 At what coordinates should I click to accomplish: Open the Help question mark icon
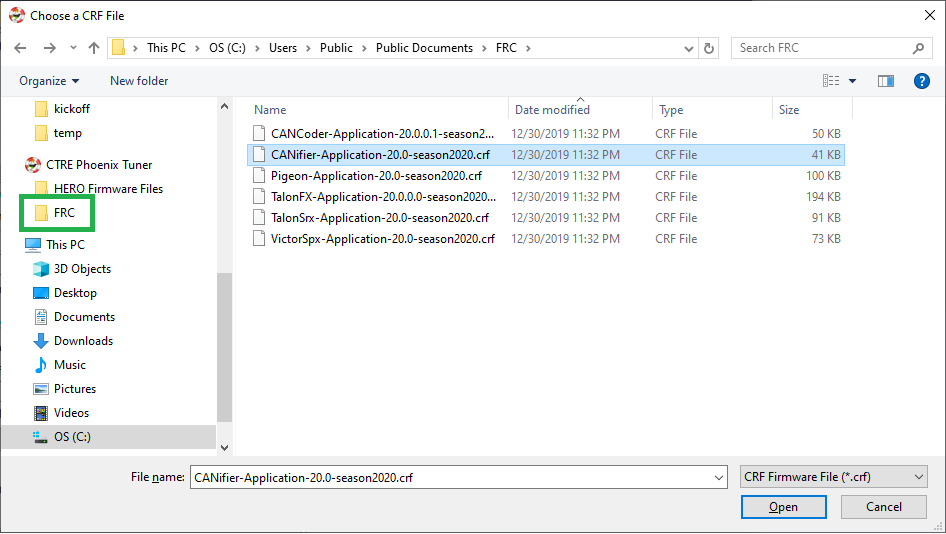[x=922, y=81]
